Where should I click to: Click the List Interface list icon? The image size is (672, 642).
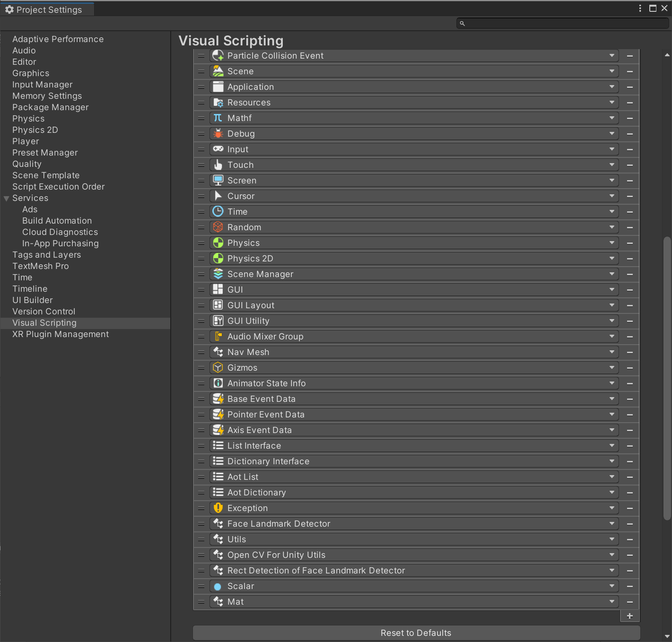point(218,446)
